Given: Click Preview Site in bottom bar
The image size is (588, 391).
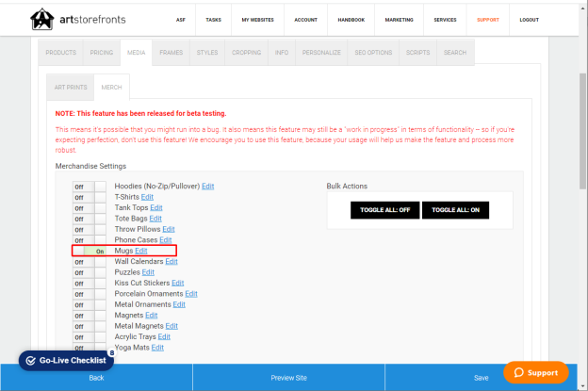Looking at the screenshot, I should (288, 378).
